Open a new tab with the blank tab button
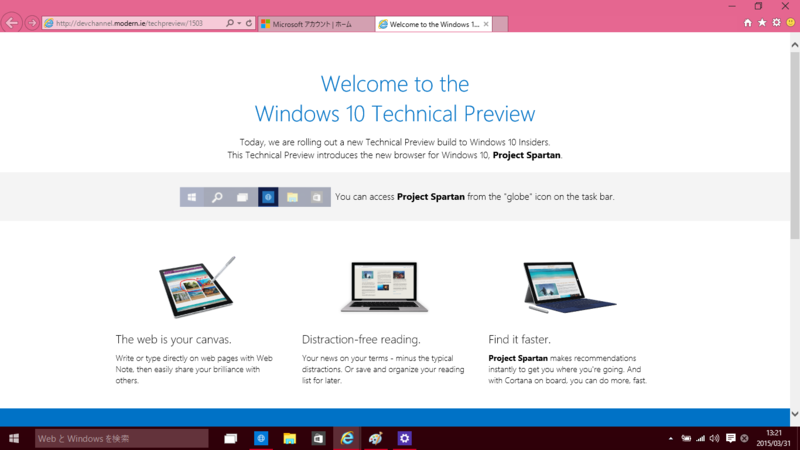 pos(500,24)
